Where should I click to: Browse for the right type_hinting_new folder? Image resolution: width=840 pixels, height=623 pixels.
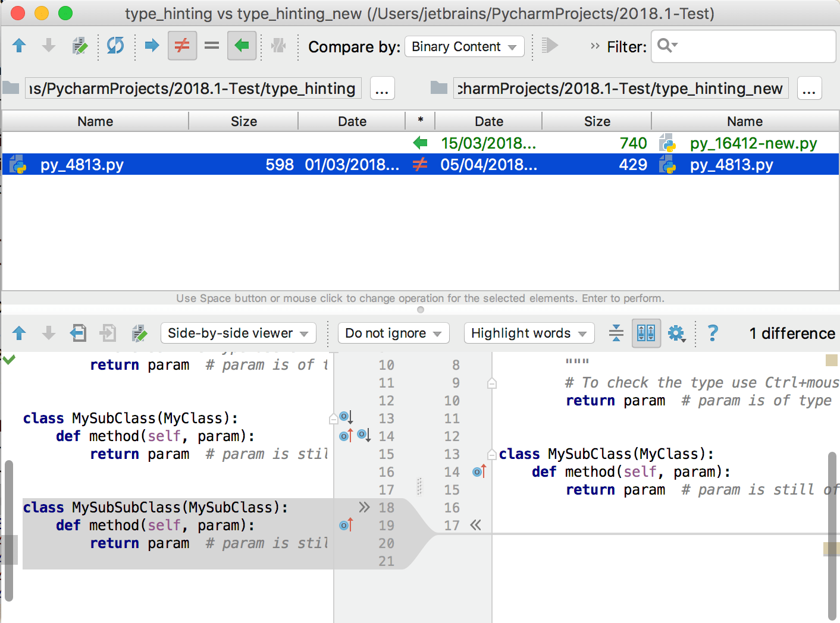tap(809, 88)
